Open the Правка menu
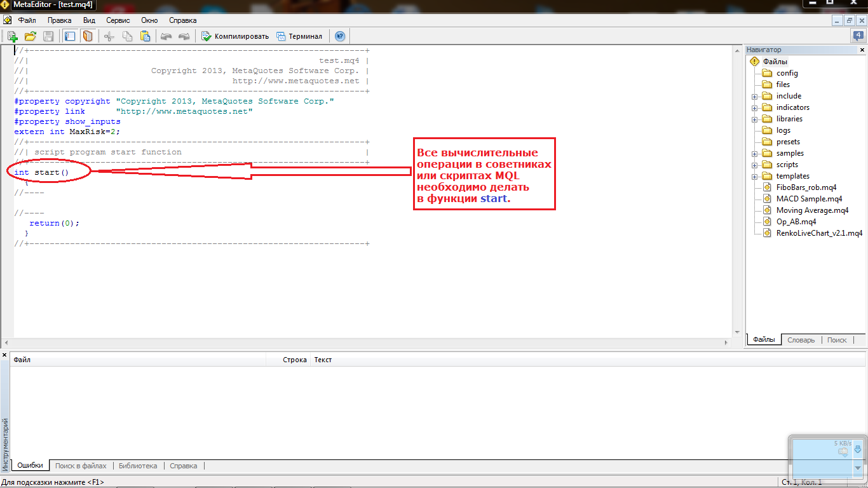 60,20
